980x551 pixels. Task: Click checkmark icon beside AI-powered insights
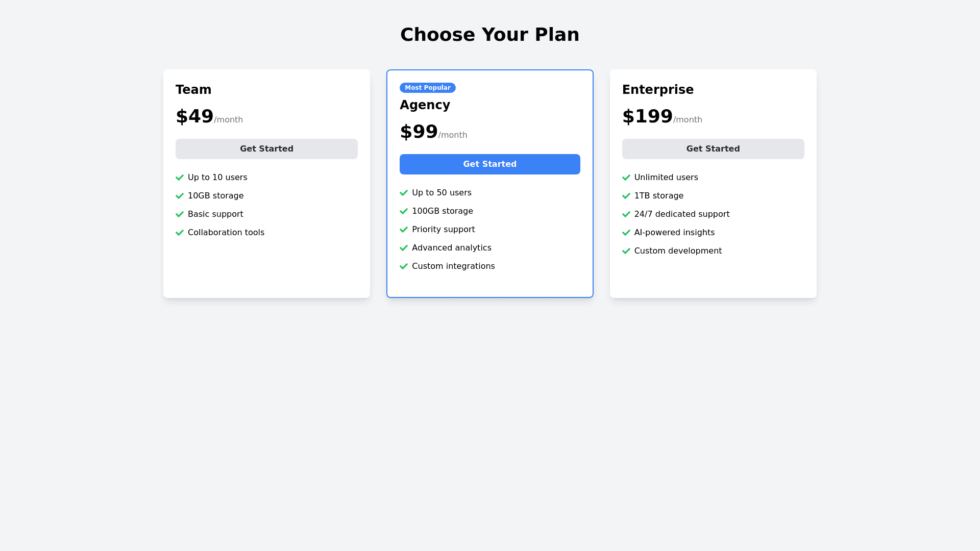pos(626,233)
